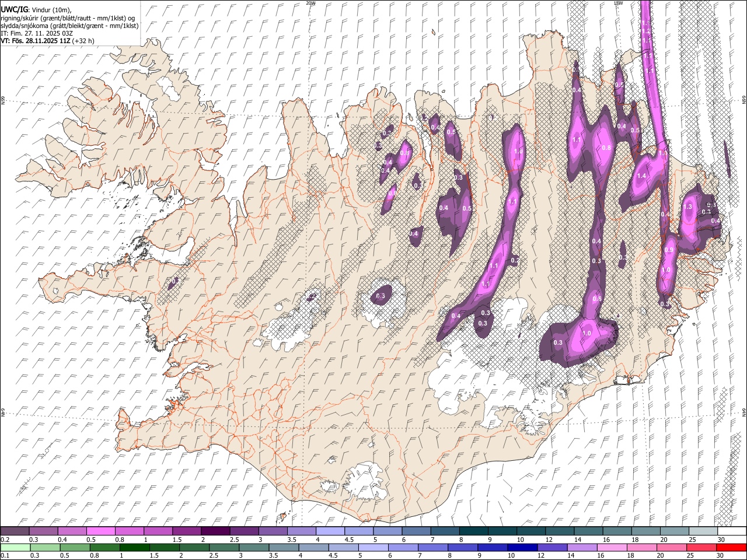Viewport: 747px width, 560px height.
Task: Click the 'rigning/skúrir' legend description line
Action: [x=68, y=17]
